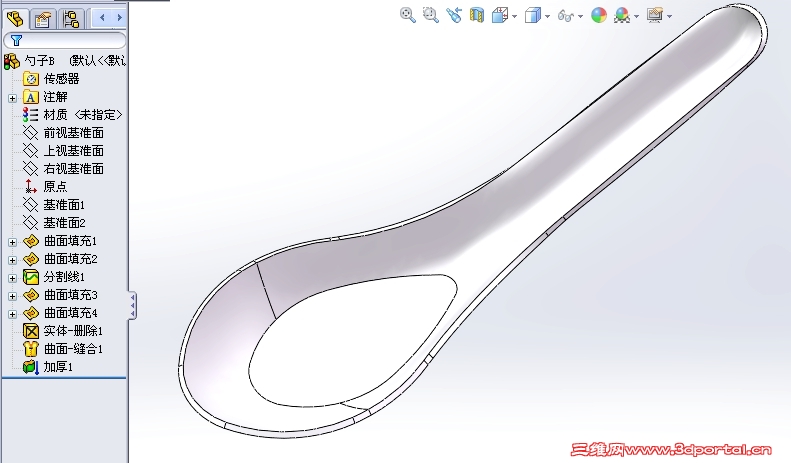Open the Apply Scene dropdown arrow
The height and width of the screenshot is (463, 791).
point(637,17)
